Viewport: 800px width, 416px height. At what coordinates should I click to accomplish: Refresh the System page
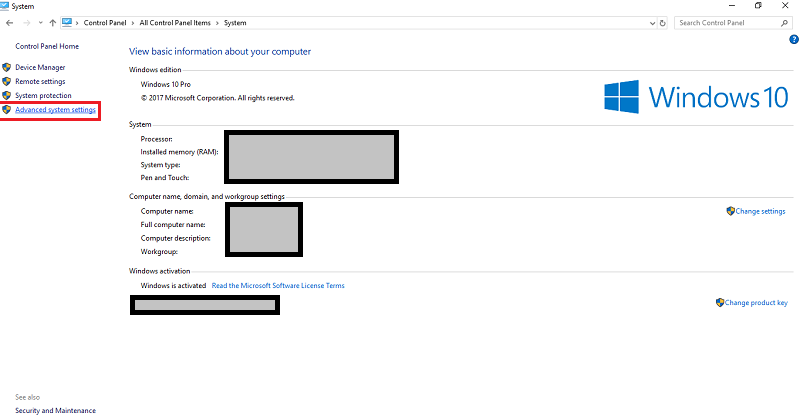coord(663,23)
